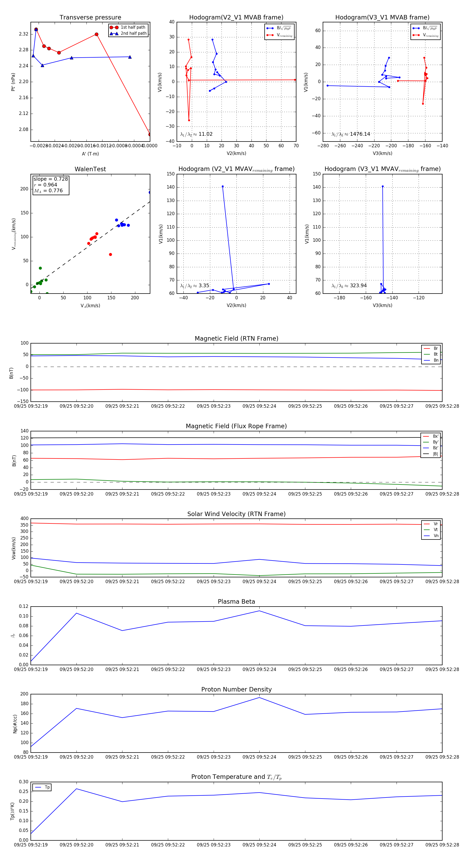Click the Tp legend box
Viewport: 473px width, 868px height.
42,787
